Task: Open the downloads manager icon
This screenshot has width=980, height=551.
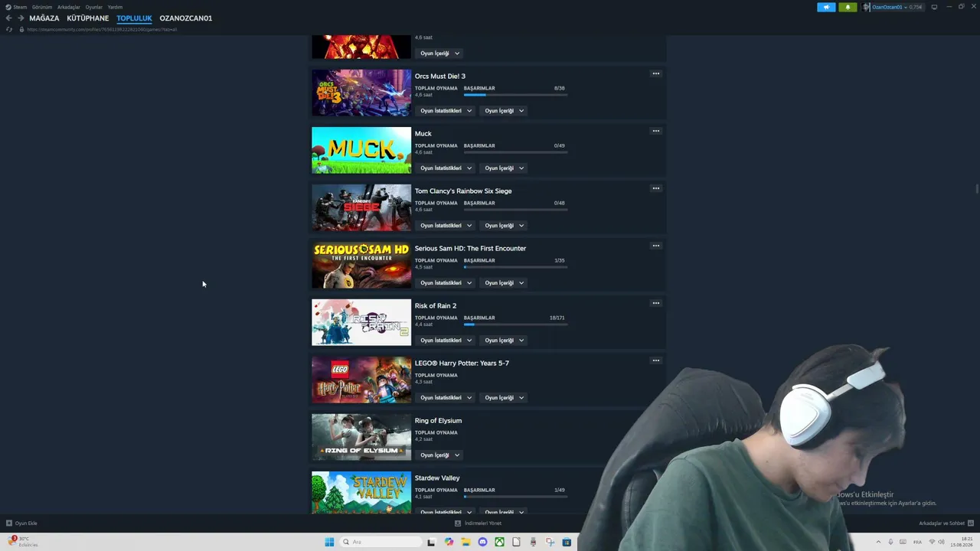Action: click(x=458, y=523)
